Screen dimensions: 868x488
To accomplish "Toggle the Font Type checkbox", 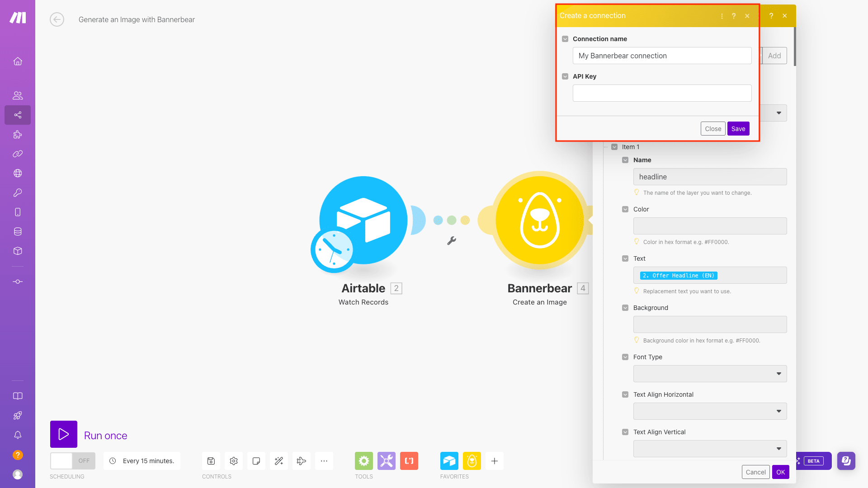I will [x=625, y=357].
